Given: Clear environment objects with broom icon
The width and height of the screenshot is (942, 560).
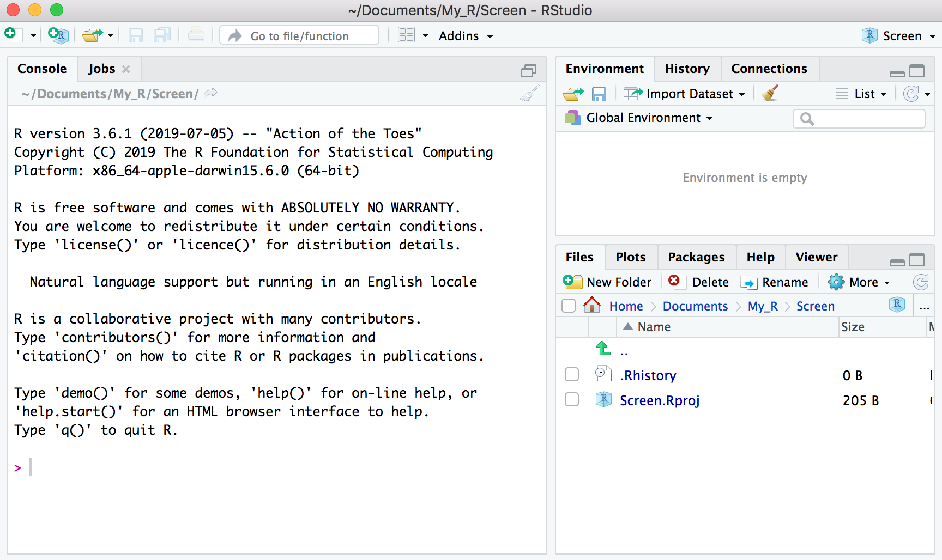Looking at the screenshot, I should point(770,94).
